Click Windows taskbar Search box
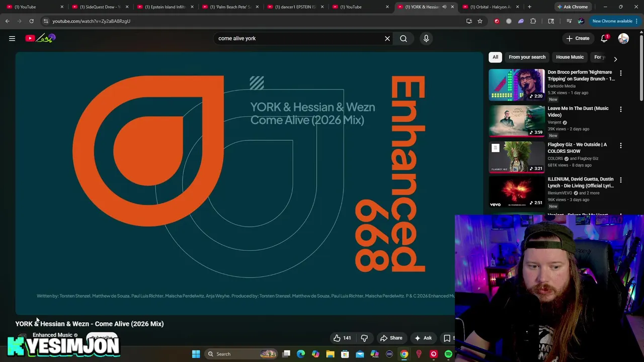Screen dimensions: 644x362 pos(242,354)
